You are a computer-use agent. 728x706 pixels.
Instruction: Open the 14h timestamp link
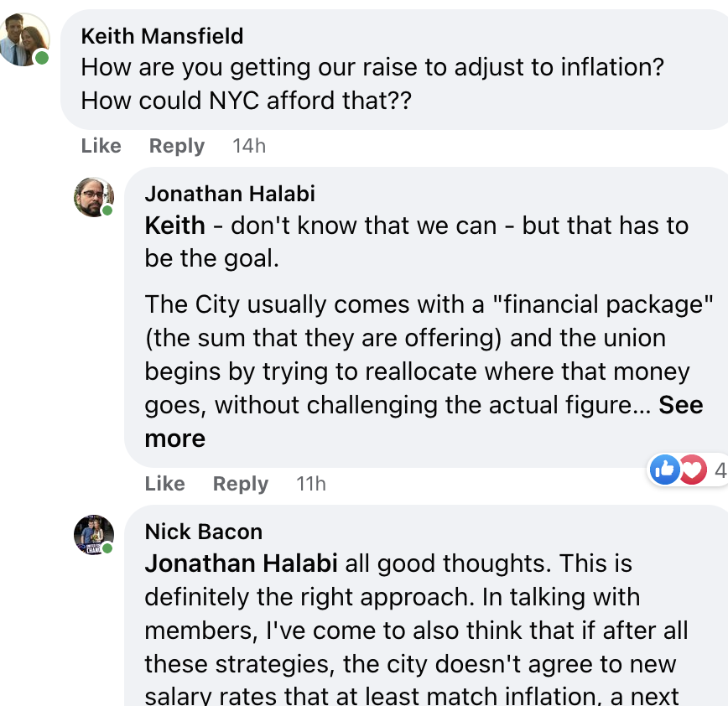[x=249, y=146]
